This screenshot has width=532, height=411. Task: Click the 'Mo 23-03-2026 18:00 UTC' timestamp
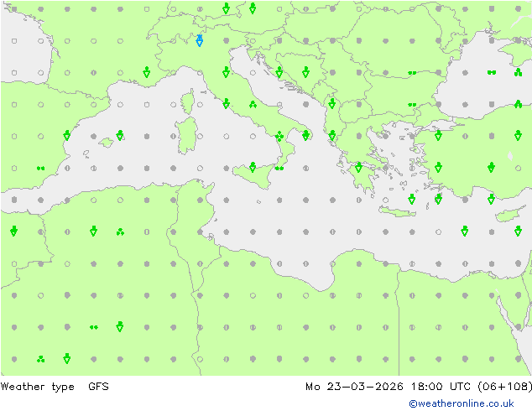pyautogui.click(x=388, y=387)
